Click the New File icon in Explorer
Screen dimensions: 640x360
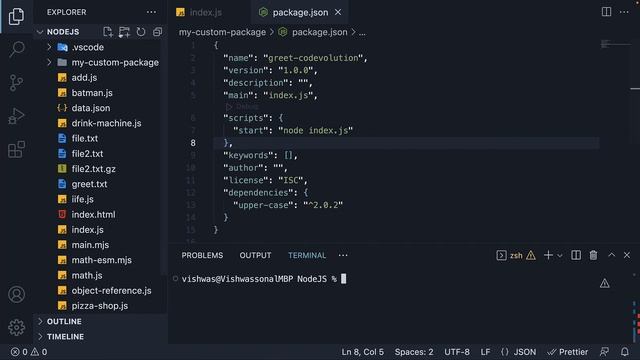click(x=108, y=32)
